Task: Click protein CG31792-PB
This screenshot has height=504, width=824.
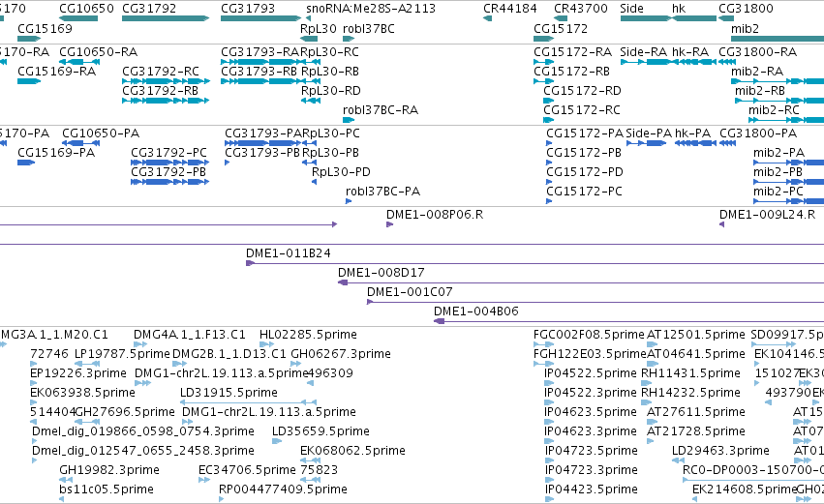Action: 168,172
